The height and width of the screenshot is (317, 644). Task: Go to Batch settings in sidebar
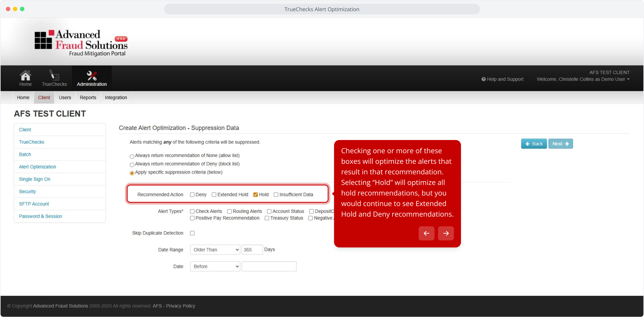[x=60, y=154]
